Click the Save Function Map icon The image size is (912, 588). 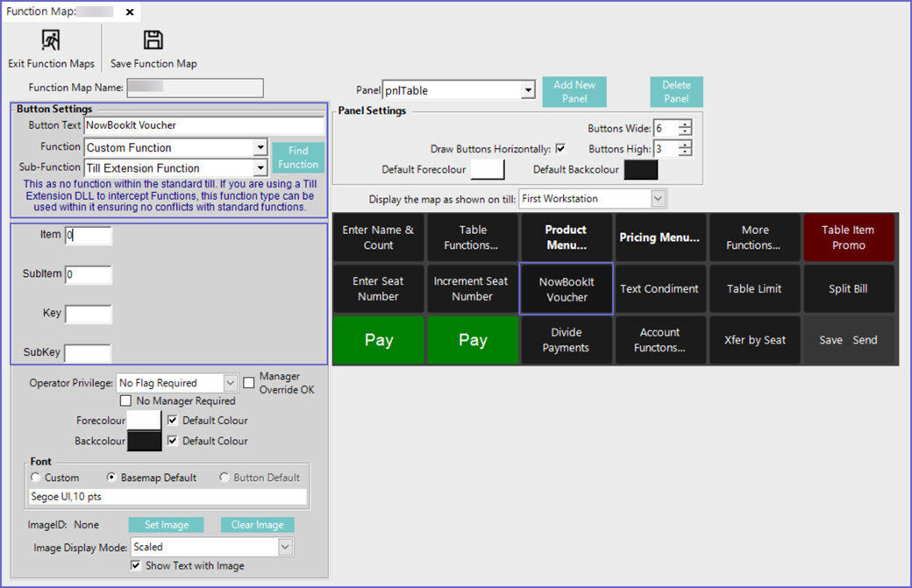click(x=153, y=40)
